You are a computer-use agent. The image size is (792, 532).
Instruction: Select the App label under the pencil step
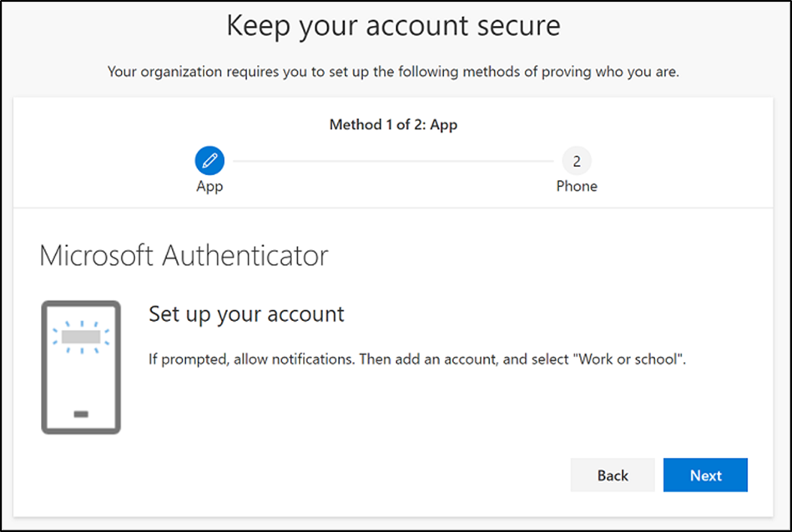coord(209,186)
